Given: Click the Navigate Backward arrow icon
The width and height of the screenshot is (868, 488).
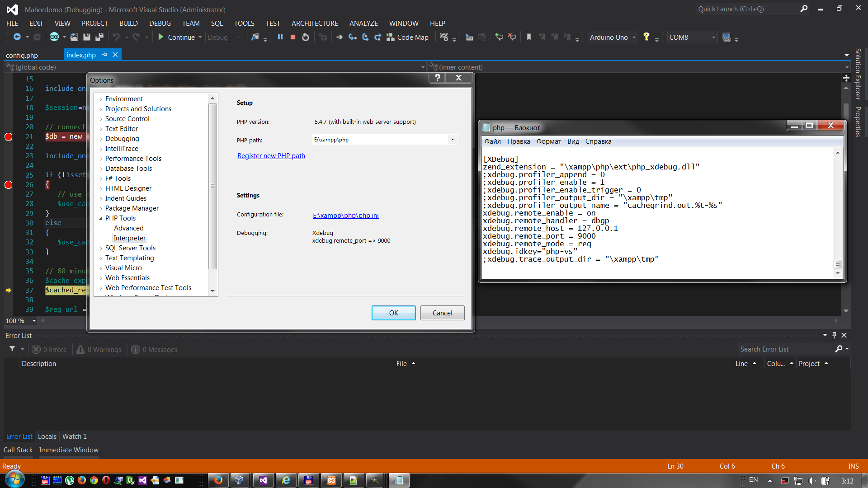Looking at the screenshot, I should 17,37.
